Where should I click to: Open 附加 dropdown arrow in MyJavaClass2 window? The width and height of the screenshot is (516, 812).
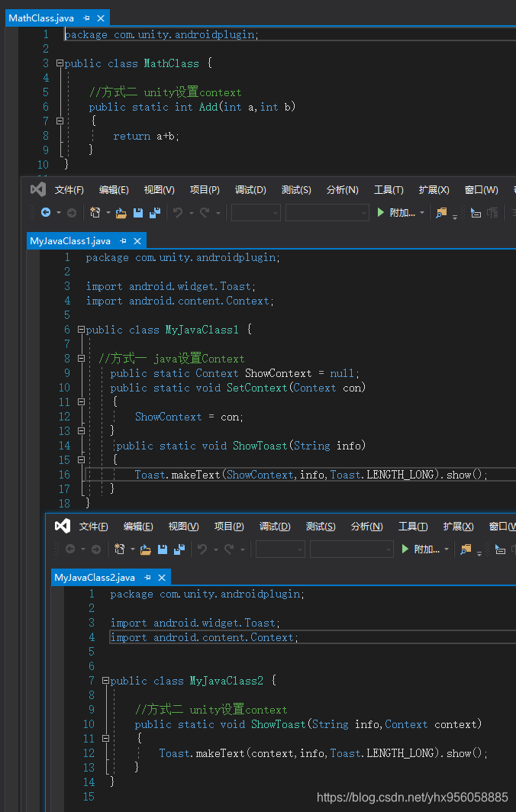click(446, 549)
